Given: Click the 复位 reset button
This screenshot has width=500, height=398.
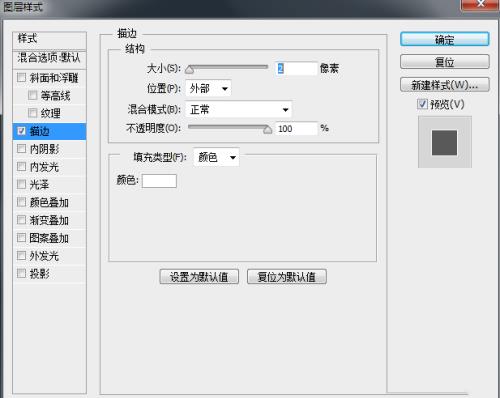Looking at the screenshot, I should pos(445,62).
